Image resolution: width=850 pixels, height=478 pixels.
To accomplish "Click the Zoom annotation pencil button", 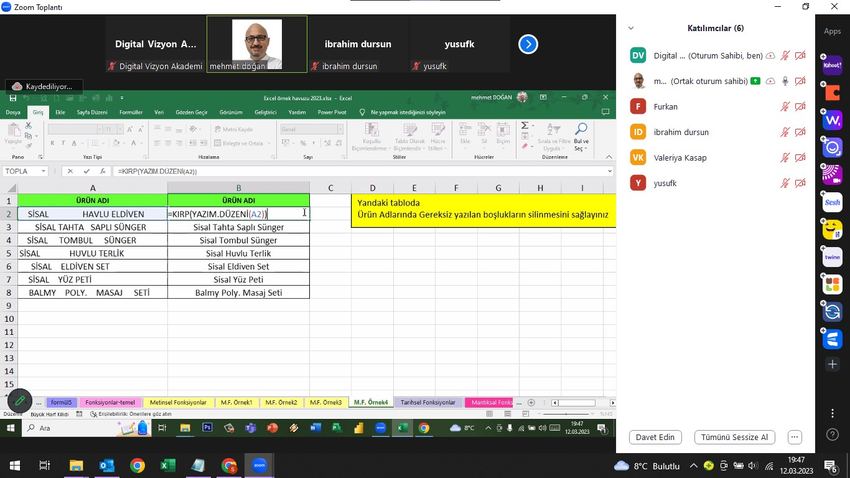I will coord(20,401).
